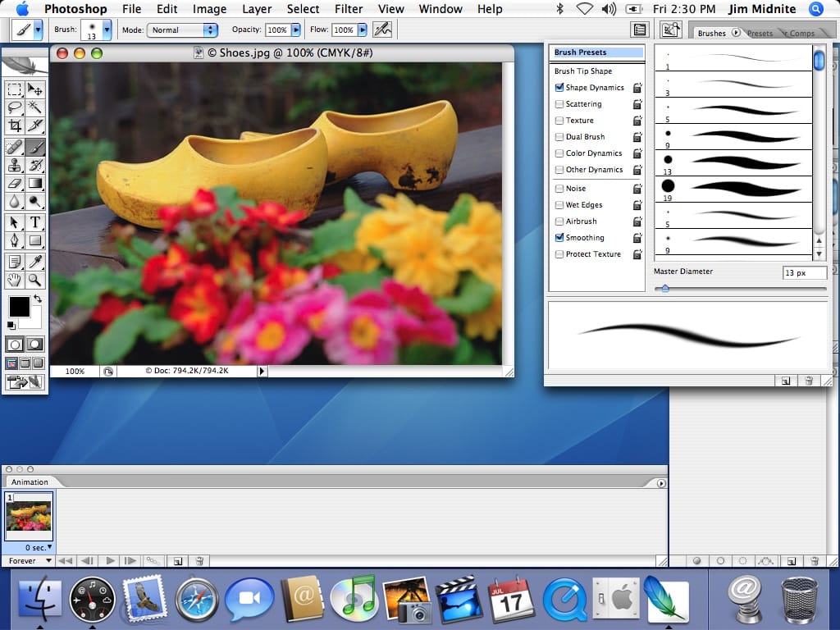Select the Crop tool
840x630 pixels.
click(15, 126)
